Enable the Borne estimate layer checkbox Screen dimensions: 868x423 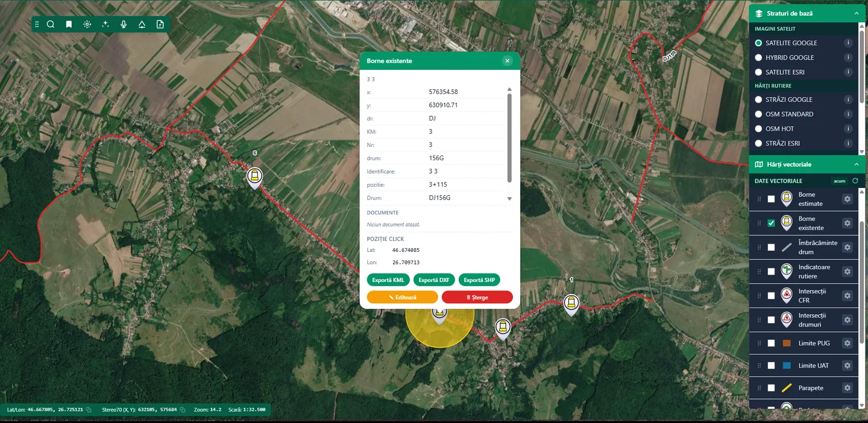tap(771, 199)
